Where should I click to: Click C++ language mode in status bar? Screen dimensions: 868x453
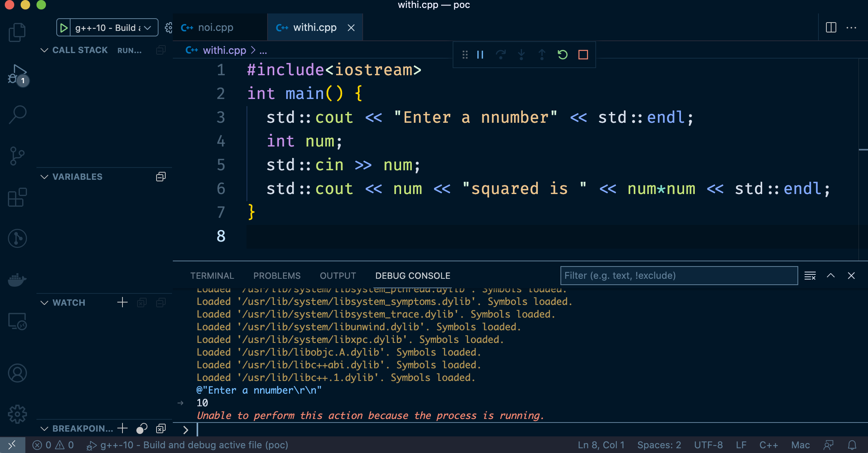[768, 445]
